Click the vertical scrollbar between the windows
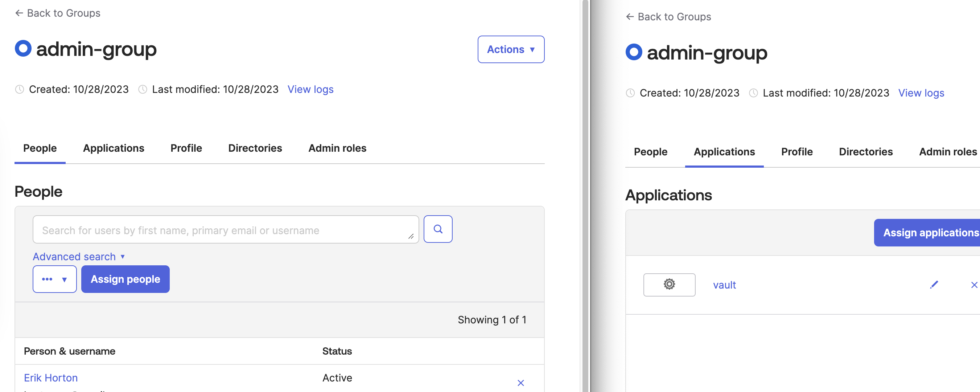Viewport: 980px width, 392px height. (585, 196)
